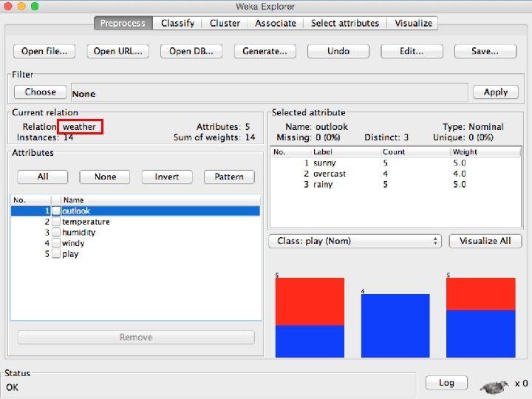Select the play attribute row

coord(136,253)
